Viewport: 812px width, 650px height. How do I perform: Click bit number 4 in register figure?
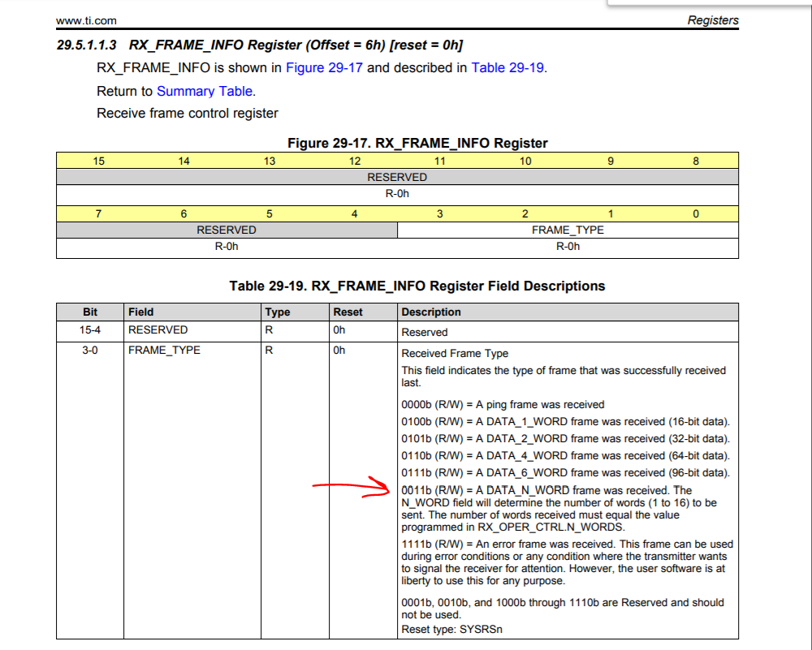354,213
